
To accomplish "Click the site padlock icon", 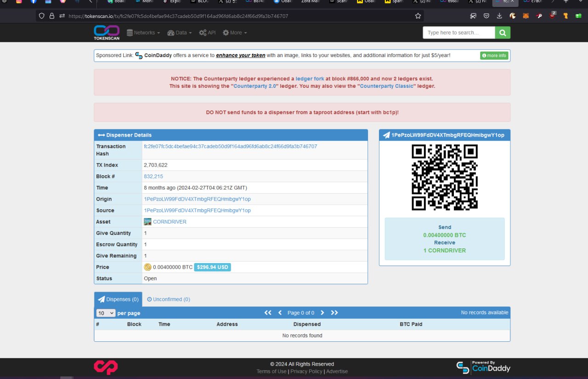I will click(x=52, y=16).
